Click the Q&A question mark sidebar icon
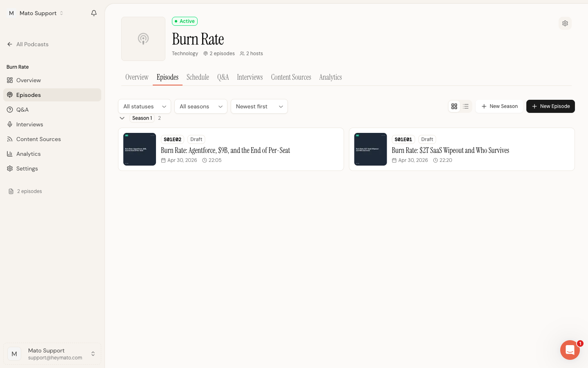This screenshot has height=368, width=588. pyautogui.click(x=10, y=110)
